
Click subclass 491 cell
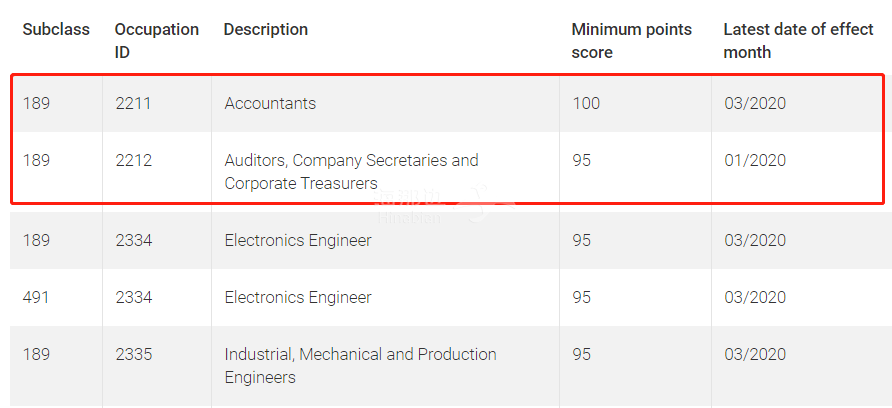pyautogui.click(x=36, y=297)
